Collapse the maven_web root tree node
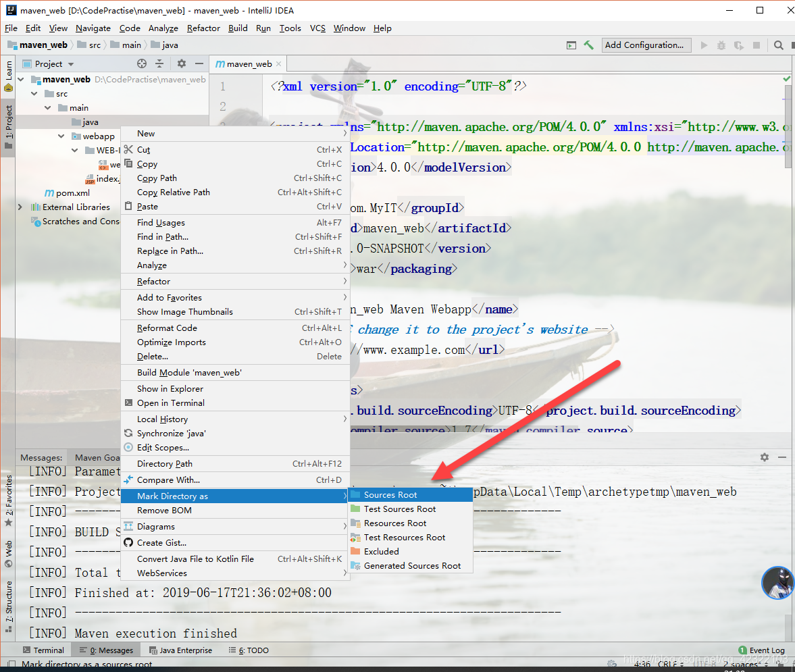795x672 pixels. [21, 79]
